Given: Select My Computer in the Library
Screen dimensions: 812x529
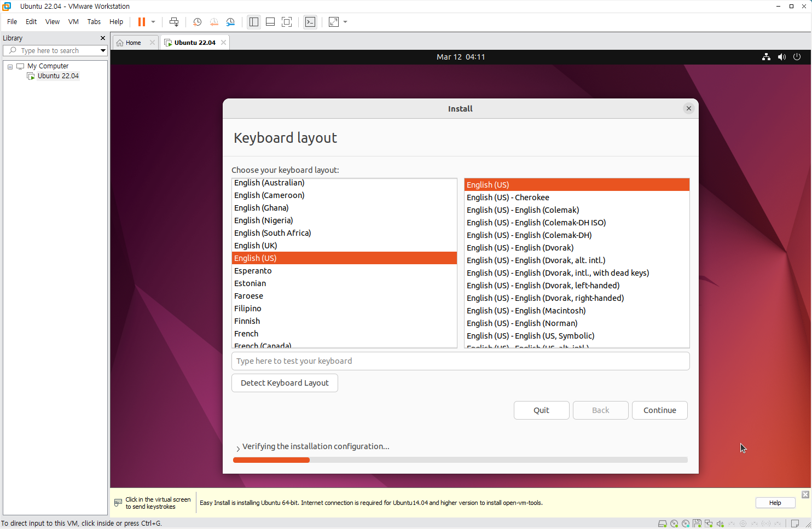Looking at the screenshot, I should tap(48, 66).
